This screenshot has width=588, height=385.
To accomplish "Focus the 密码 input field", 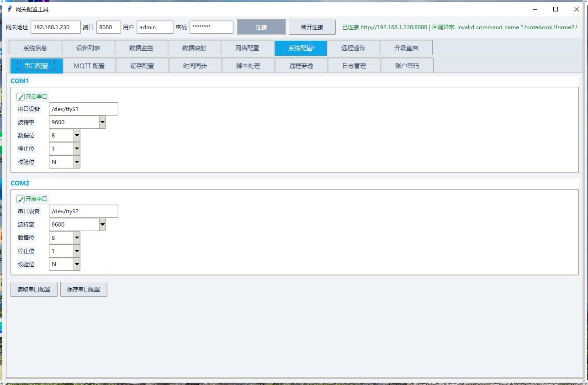I will click(x=212, y=27).
